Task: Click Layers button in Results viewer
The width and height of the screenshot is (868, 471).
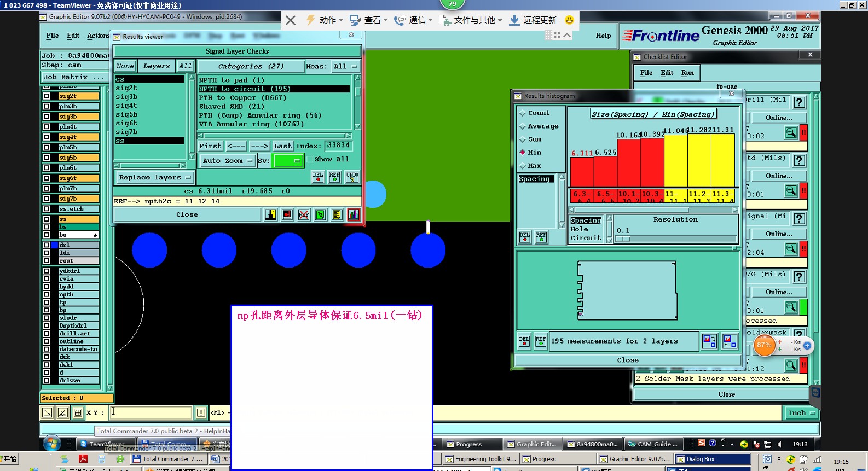Action: [157, 66]
